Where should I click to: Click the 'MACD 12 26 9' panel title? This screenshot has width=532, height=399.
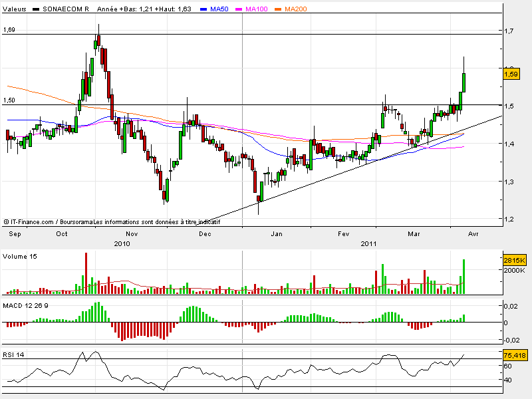click(x=25, y=306)
